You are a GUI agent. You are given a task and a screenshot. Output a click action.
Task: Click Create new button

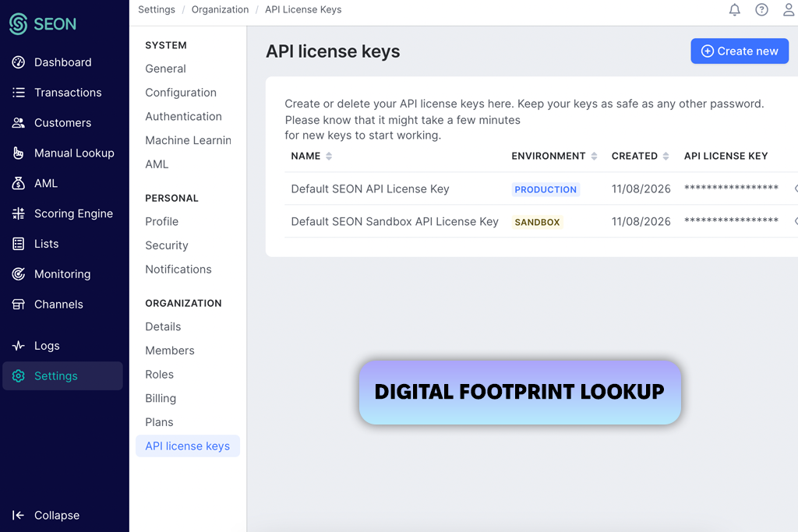pos(740,51)
